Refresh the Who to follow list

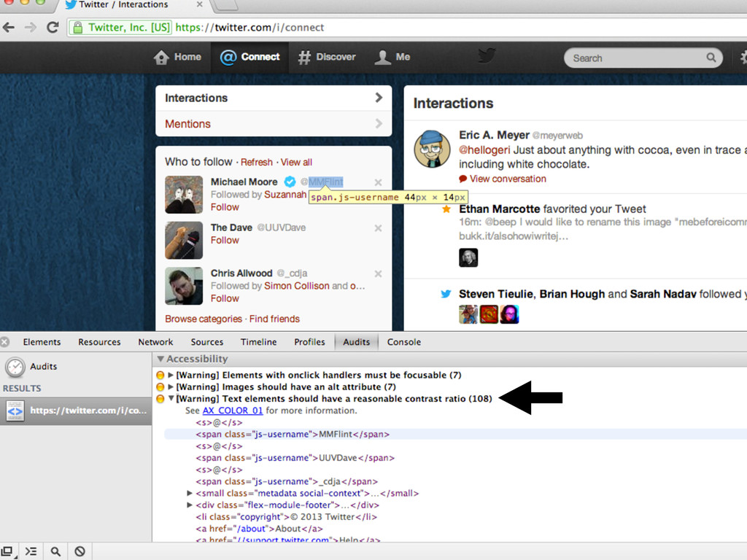(256, 163)
